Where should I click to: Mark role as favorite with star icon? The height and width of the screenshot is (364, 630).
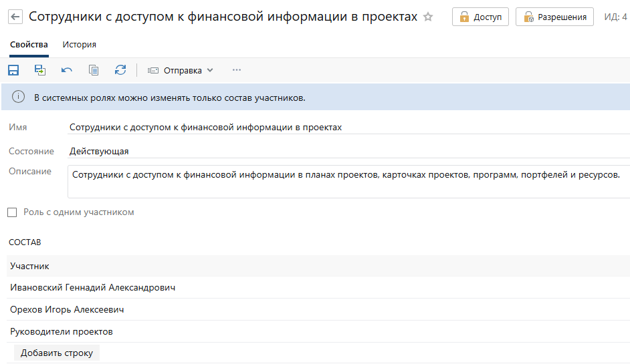[x=429, y=17]
